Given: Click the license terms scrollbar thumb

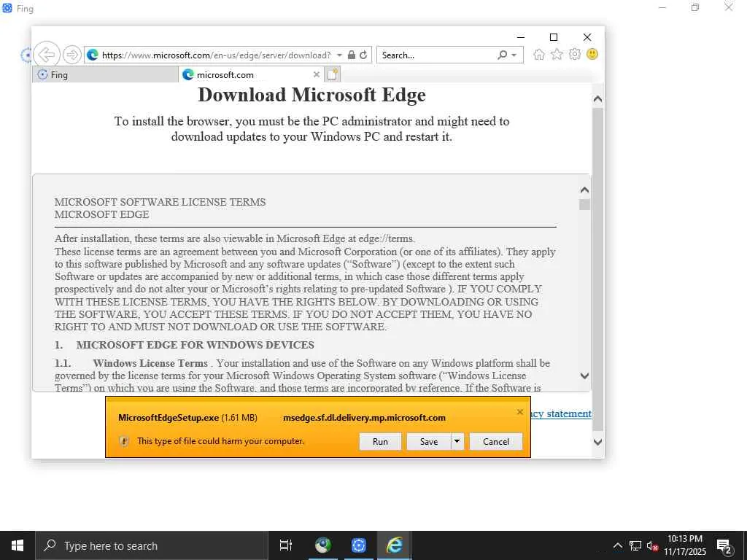Looking at the screenshot, I should coord(584,205).
